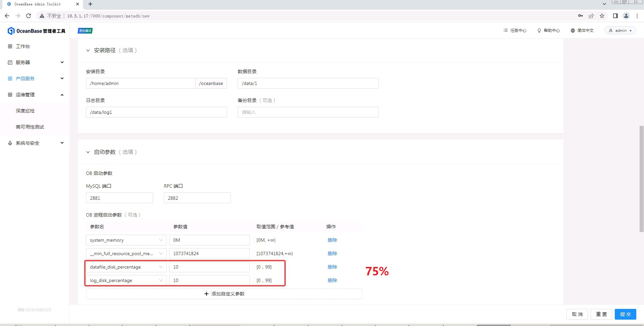The width and height of the screenshot is (644, 326).
Task: Click the plus icon for 添加自定义参数
Action: point(206,294)
